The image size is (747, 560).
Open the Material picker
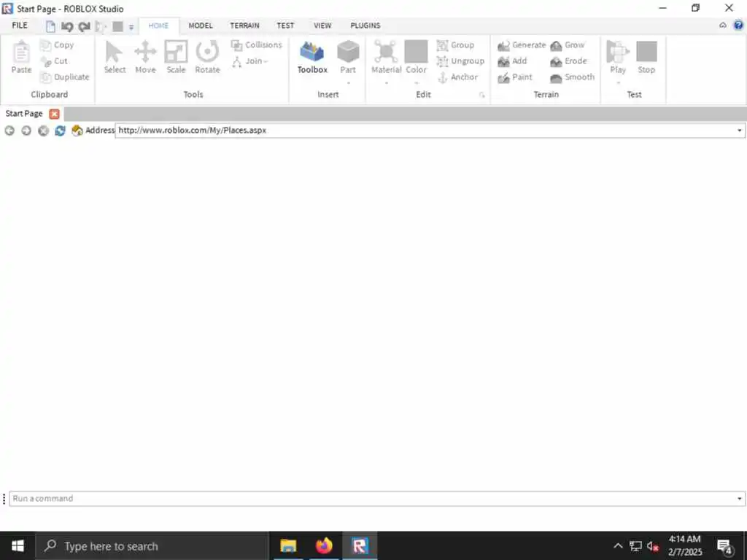coord(387,57)
